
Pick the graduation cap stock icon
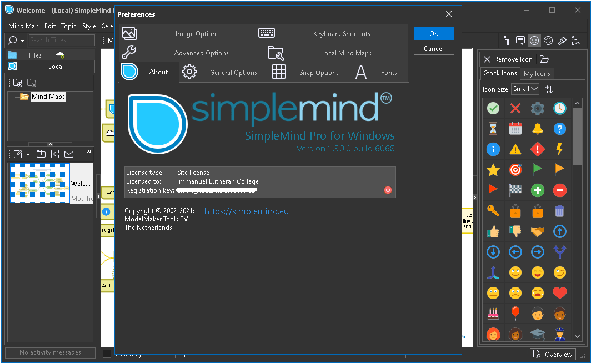pyautogui.click(x=538, y=333)
